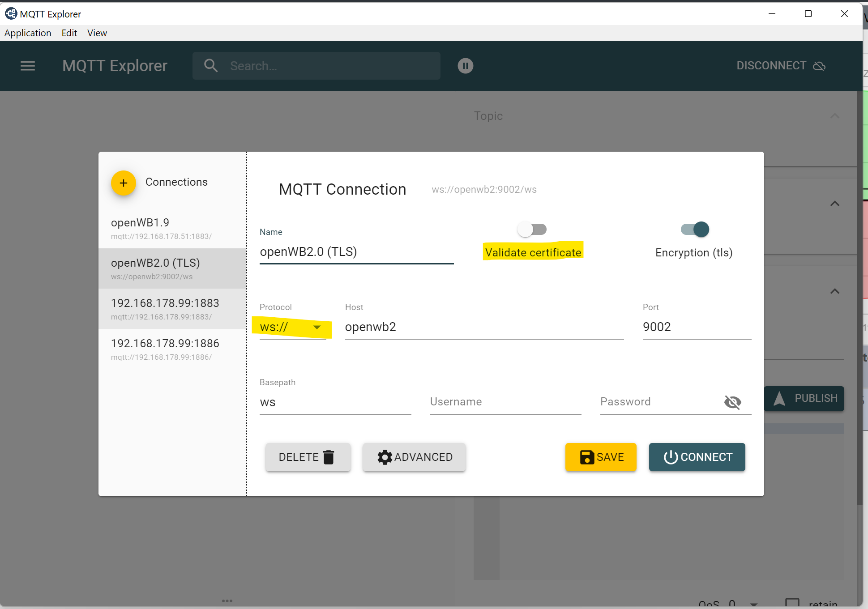Click the Delete trash icon
Screen dimensions: 868x609
tap(329, 457)
